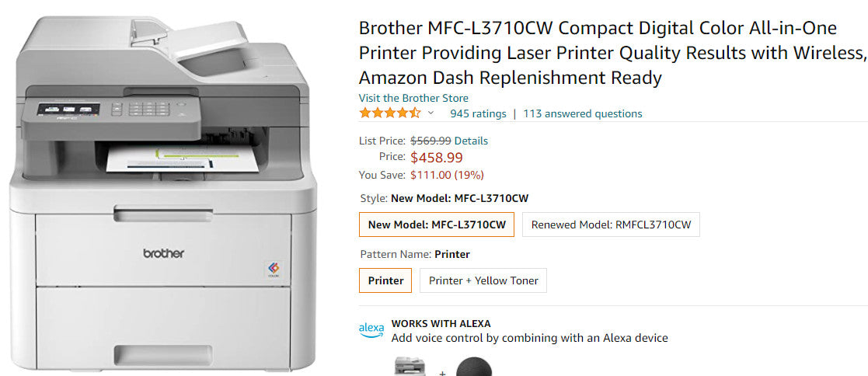Click the star rating icons
This screenshot has height=376, width=868.
[390, 113]
